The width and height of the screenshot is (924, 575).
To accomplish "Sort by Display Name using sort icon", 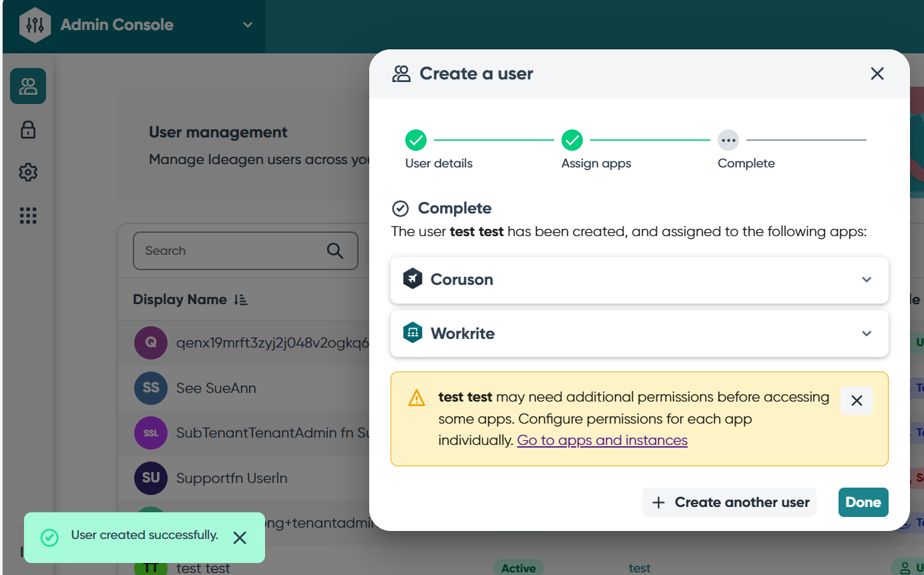I will pos(241,300).
